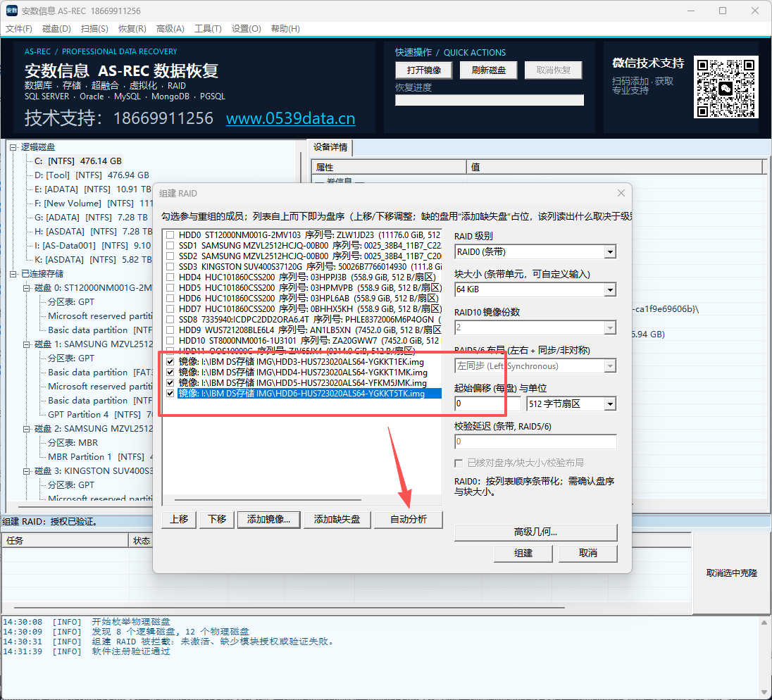772x700 pixels.
Task: Click the WeChat support QR code
Action: point(726,88)
